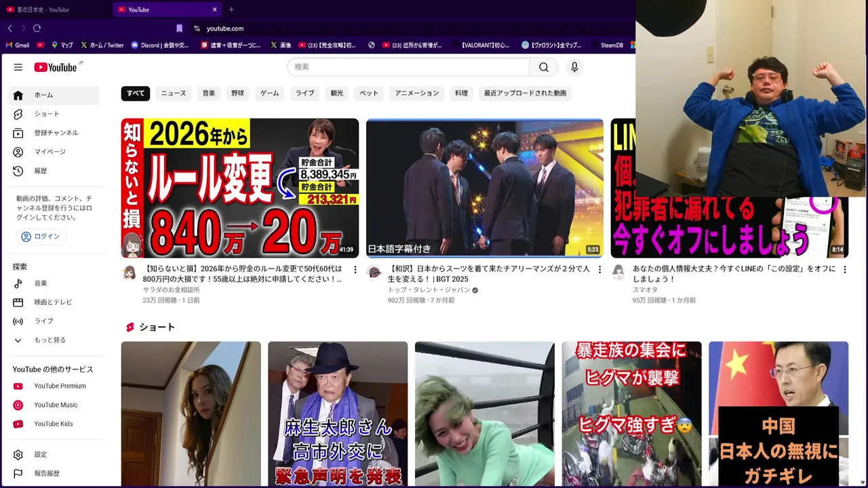Click the ログイン sign-in button
The image size is (868, 488).
pyautogui.click(x=41, y=237)
